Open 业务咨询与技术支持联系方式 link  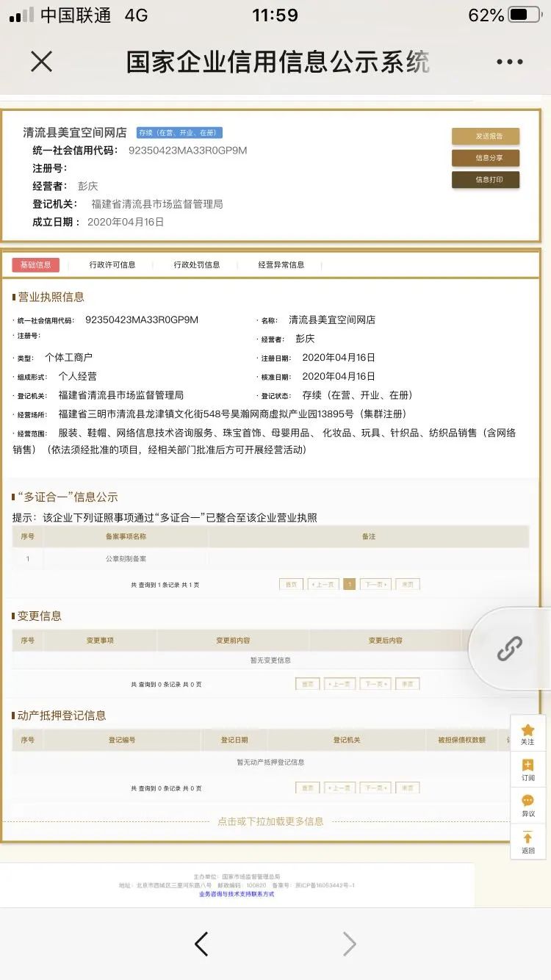pyautogui.click(x=237, y=894)
